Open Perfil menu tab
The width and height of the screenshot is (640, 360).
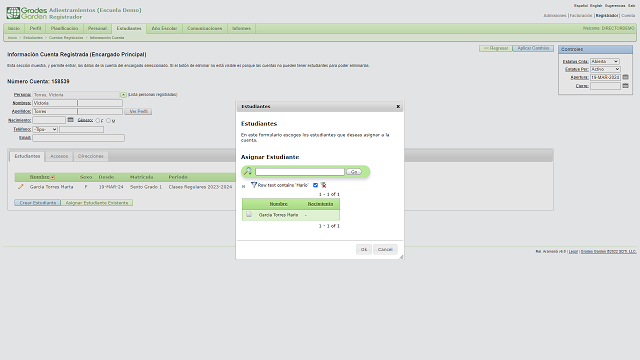35,28
